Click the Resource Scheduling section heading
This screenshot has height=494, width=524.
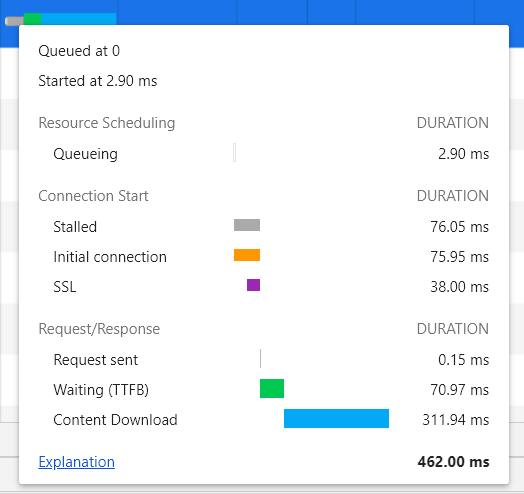(107, 123)
